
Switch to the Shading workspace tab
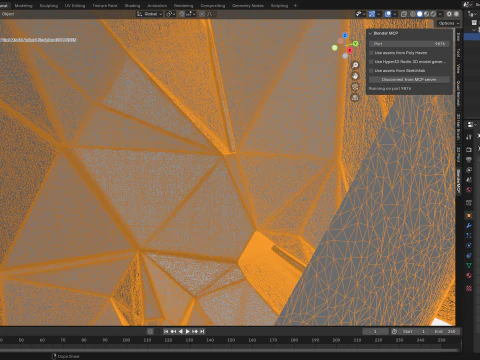132,6
